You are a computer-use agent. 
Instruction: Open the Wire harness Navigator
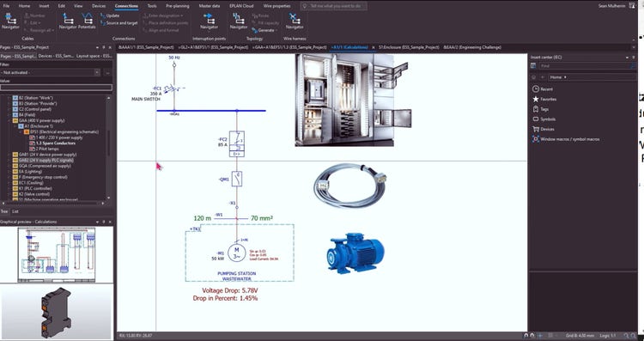point(295,21)
